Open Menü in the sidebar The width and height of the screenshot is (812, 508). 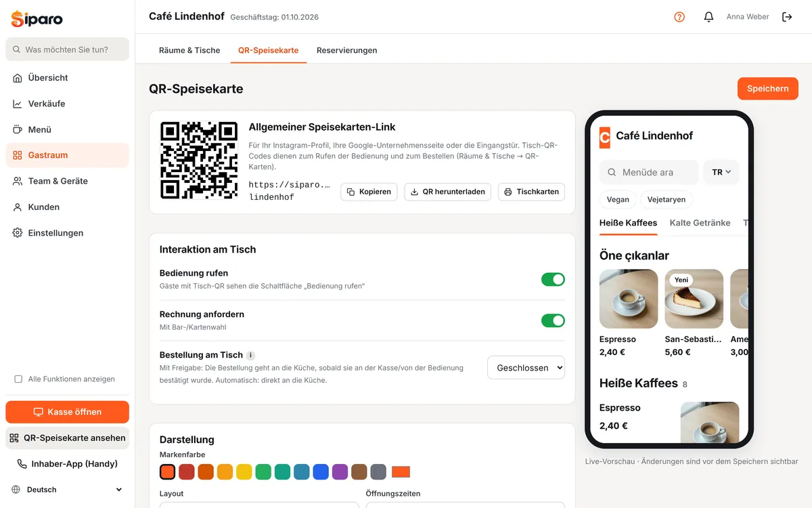tap(67, 129)
